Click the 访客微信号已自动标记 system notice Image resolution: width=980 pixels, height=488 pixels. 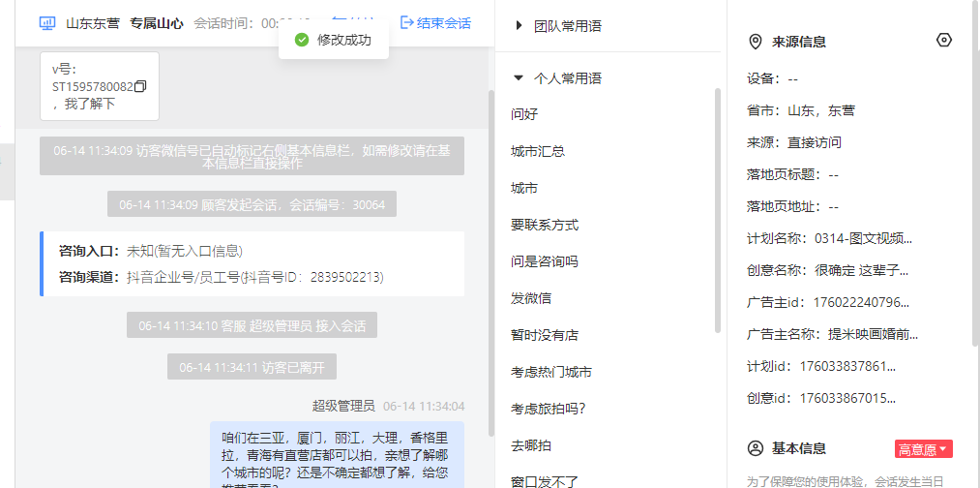(x=252, y=156)
